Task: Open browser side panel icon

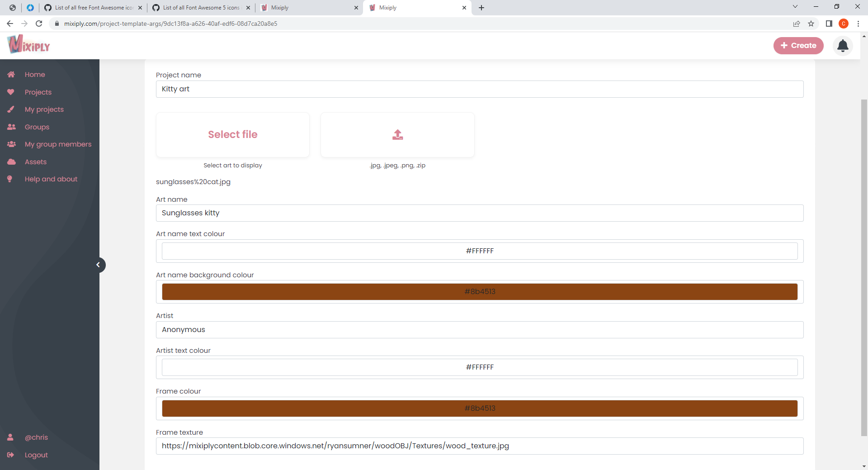Action: pyautogui.click(x=829, y=24)
